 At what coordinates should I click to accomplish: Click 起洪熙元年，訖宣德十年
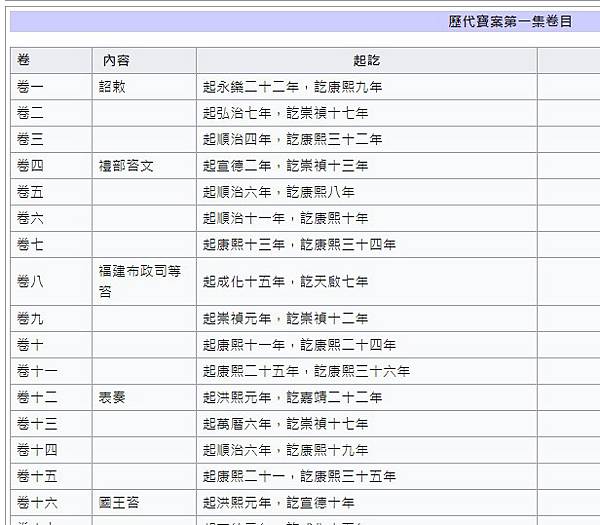pos(279,503)
